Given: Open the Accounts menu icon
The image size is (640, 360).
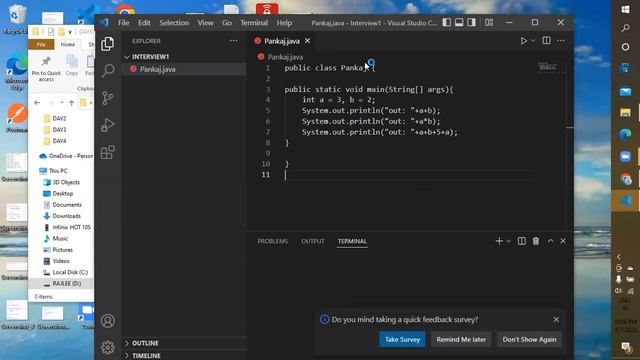Looking at the screenshot, I should [108, 321].
